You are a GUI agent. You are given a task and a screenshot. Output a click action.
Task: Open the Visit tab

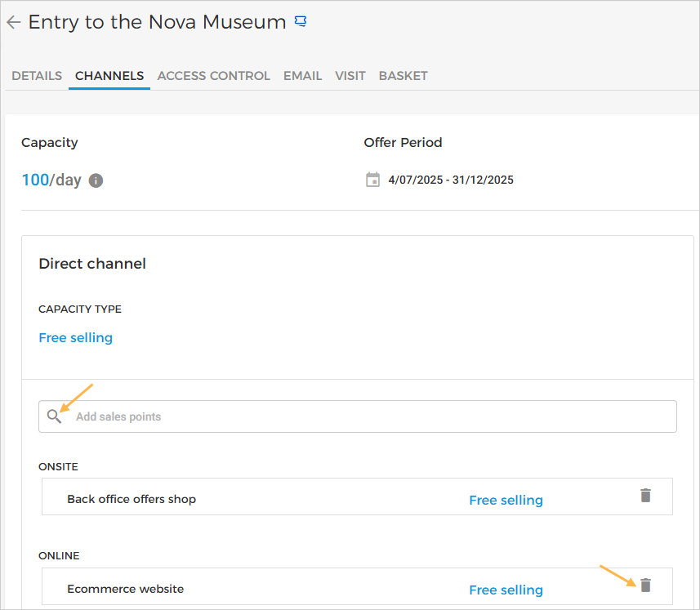point(350,76)
